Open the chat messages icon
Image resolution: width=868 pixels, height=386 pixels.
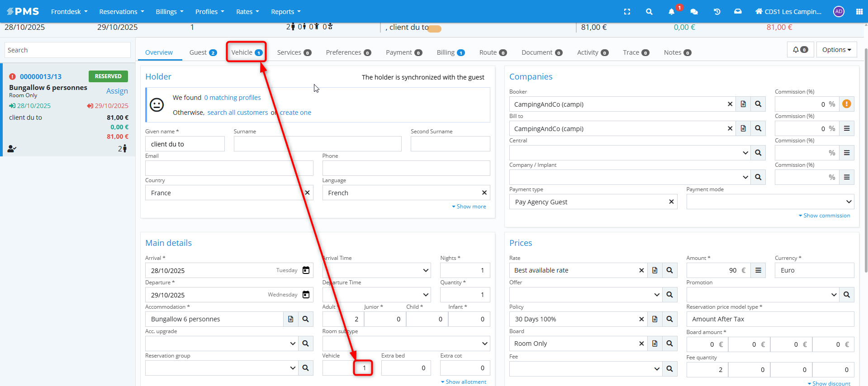[694, 12]
